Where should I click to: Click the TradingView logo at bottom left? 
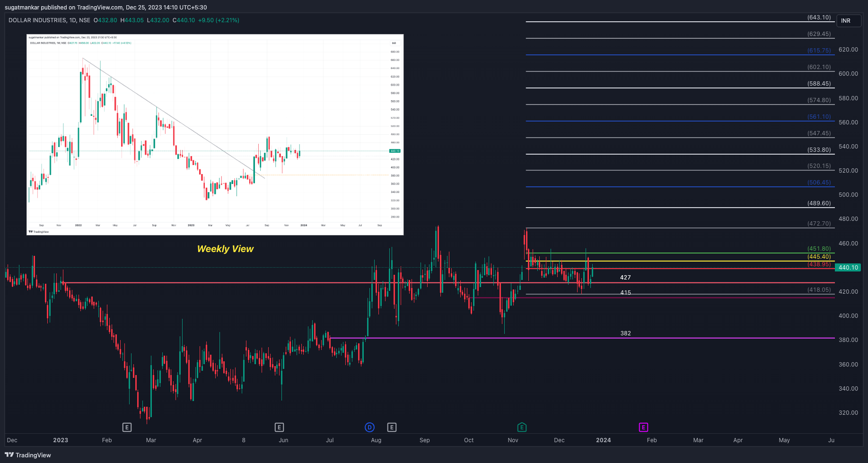pos(28,455)
